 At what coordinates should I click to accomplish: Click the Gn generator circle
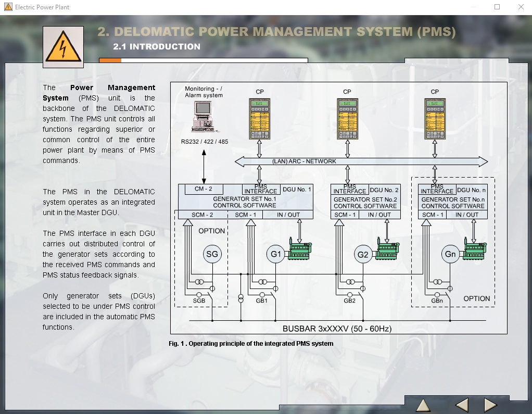[450, 254]
